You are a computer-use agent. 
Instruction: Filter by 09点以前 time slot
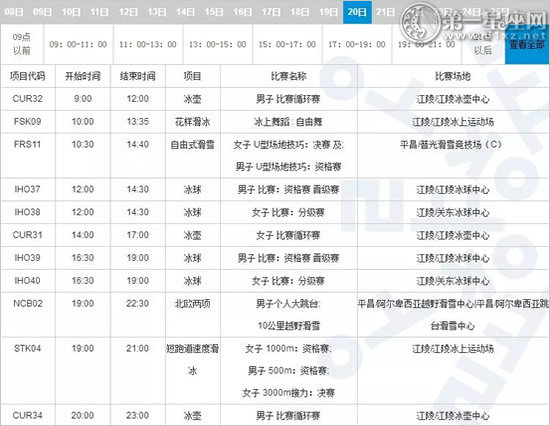point(22,44)
